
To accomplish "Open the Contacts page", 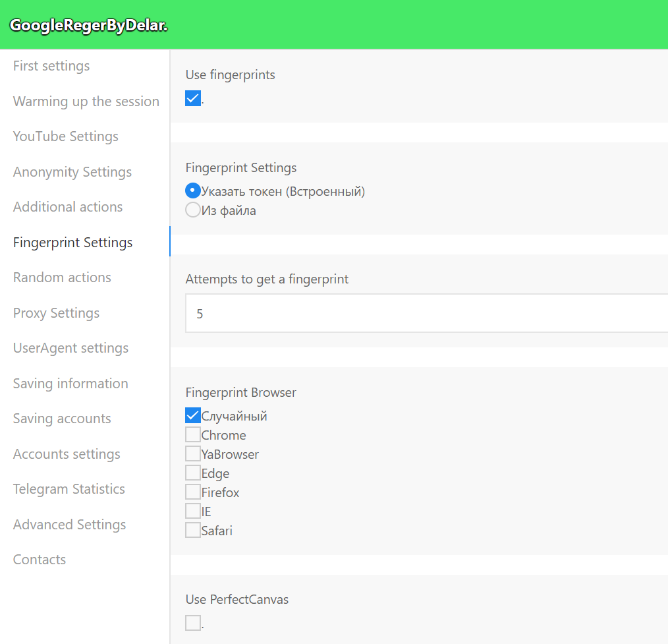I will [x=40, y=560].
